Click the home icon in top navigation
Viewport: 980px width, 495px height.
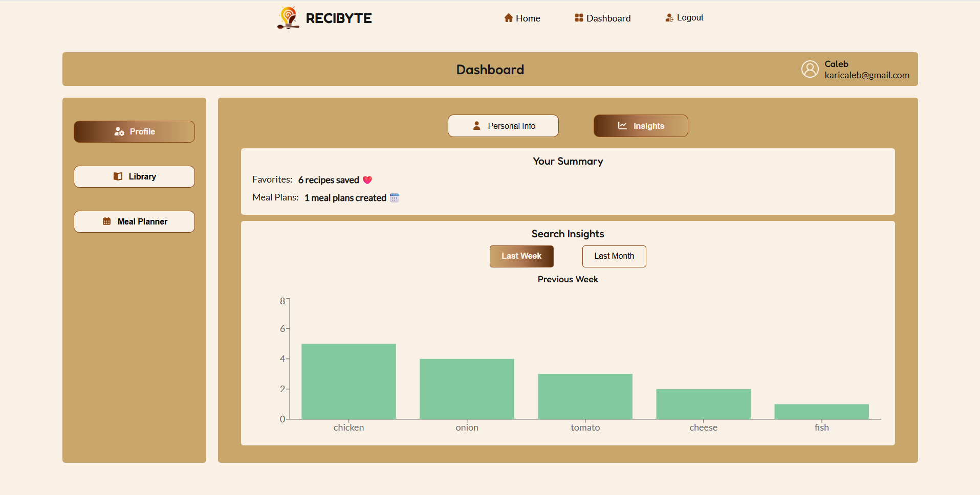(508, 17)
